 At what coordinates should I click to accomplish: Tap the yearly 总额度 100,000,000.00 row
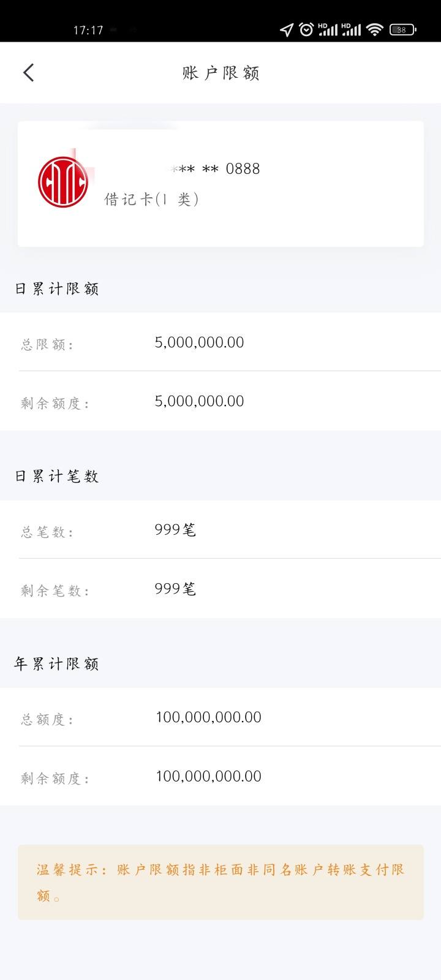[221, 717]
